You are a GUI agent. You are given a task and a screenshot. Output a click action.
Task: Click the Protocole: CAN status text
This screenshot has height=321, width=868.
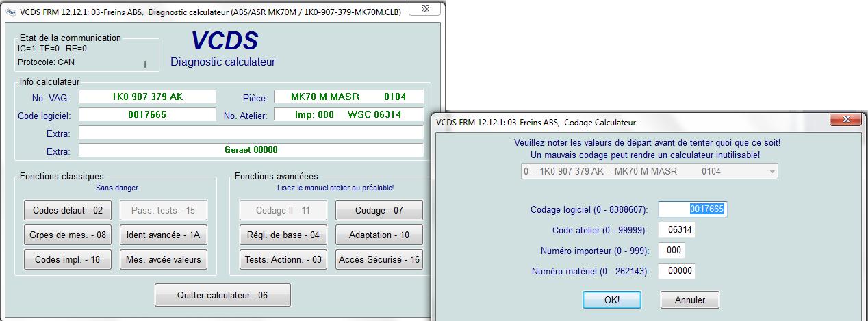47,62
